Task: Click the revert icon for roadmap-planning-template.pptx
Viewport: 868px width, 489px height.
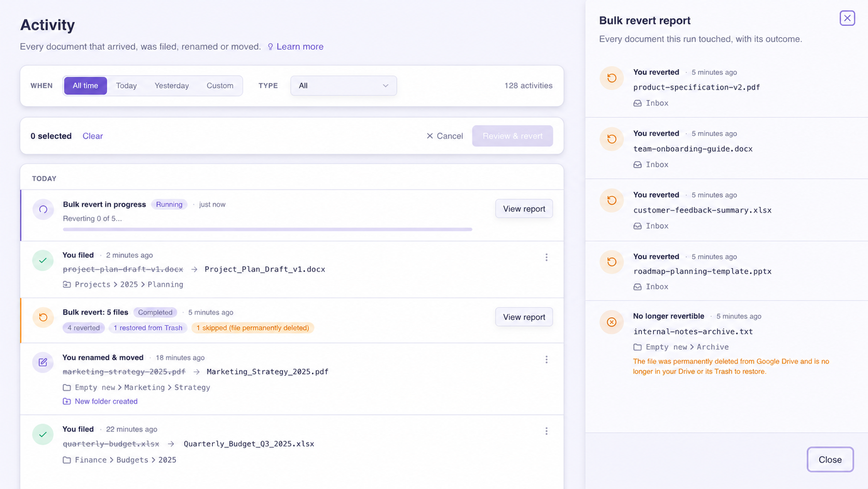Action: 612,262
